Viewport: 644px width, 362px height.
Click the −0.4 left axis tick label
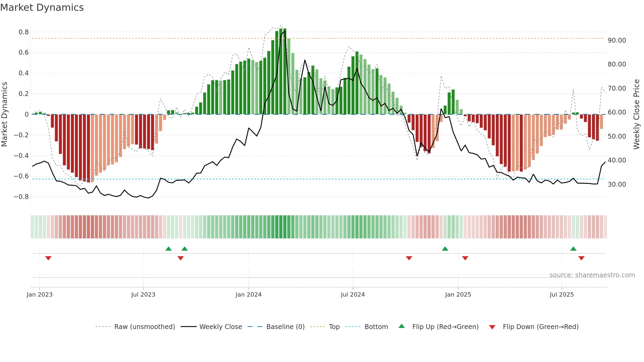tap(21, 156)
